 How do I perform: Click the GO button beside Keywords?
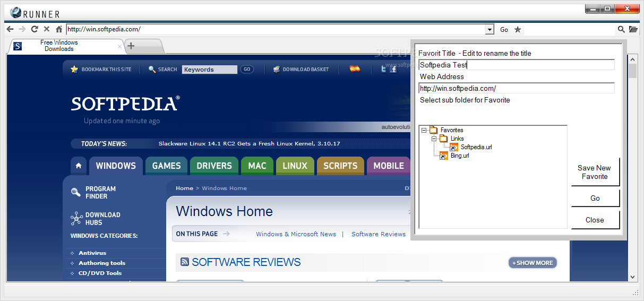(246, 70)
